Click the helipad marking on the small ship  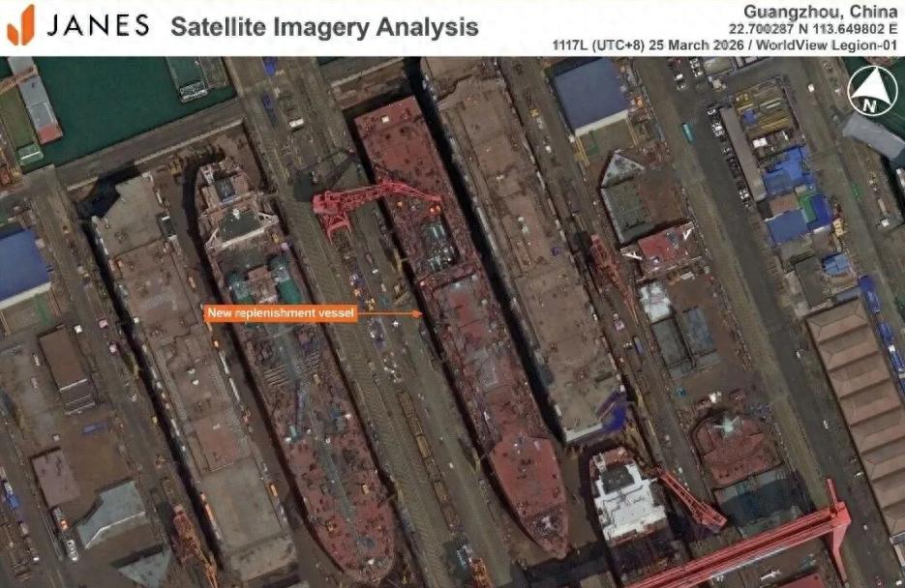(726, 427)
